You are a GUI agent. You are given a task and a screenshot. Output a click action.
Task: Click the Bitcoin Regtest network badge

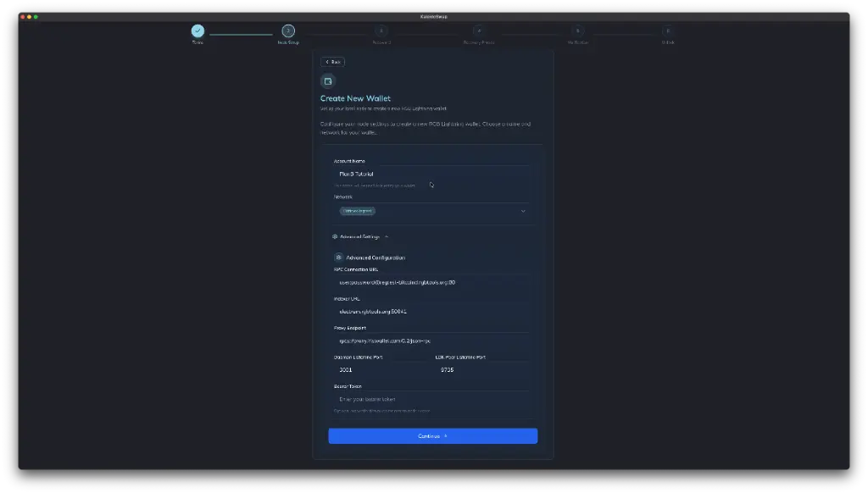click(357, 211)
